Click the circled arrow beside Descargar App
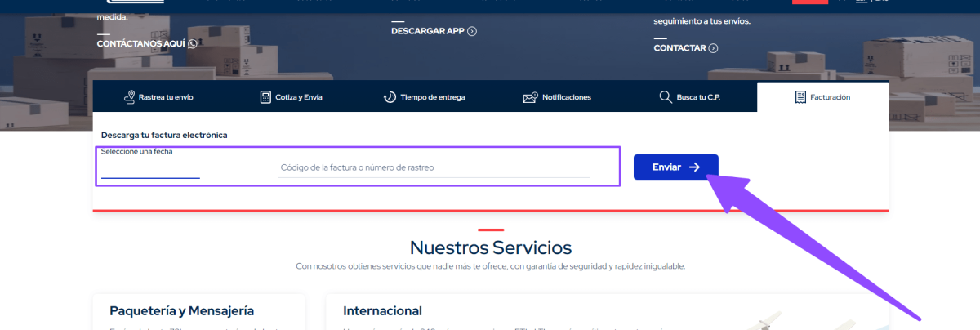980x330 pixels. (x=472, y=31)
